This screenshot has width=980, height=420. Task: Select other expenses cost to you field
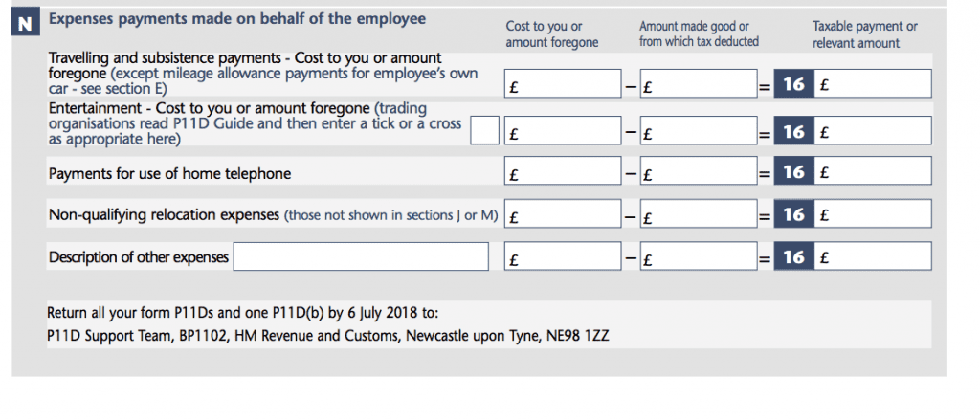point(563,256)
